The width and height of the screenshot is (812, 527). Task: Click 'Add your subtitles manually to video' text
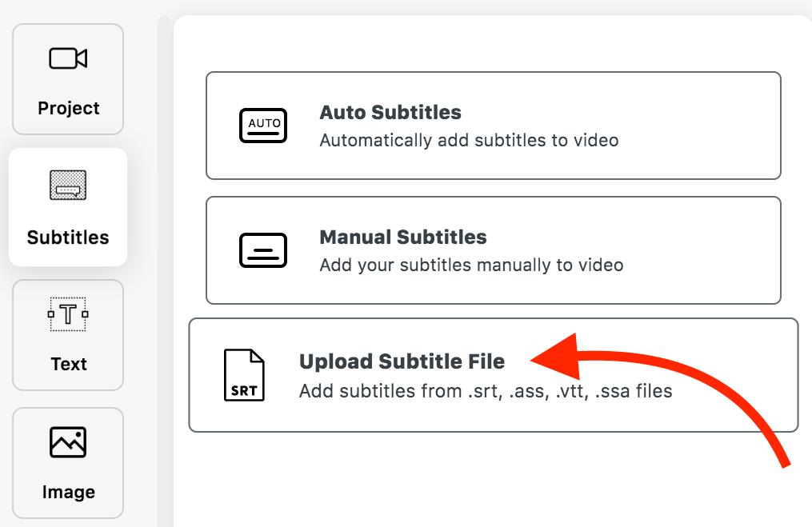pyautogui.click(x=471, y=265)
